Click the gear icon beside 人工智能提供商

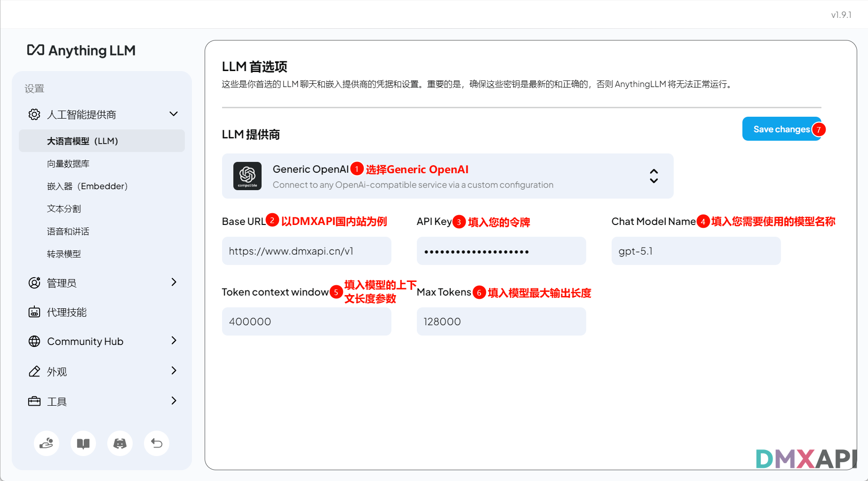coord(34,114)
